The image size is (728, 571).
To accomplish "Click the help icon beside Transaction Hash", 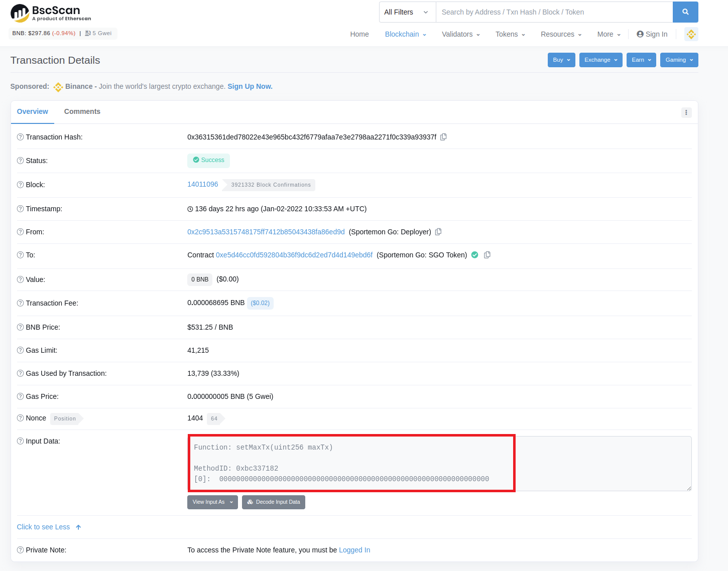I will click(21, 137).
